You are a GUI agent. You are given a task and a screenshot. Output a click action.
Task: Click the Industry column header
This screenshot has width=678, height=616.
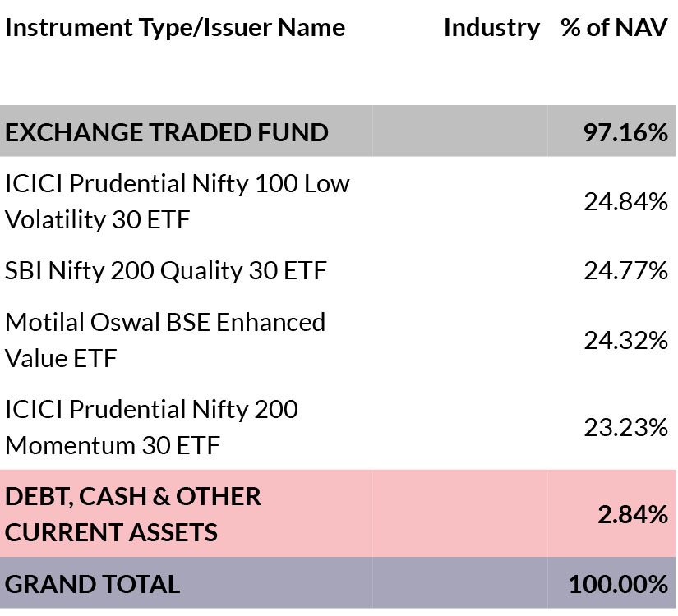491,29
